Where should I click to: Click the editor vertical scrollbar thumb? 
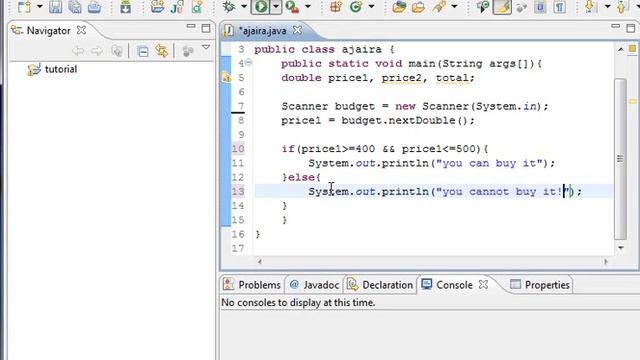pyautogui.click(x=620, y=159)
